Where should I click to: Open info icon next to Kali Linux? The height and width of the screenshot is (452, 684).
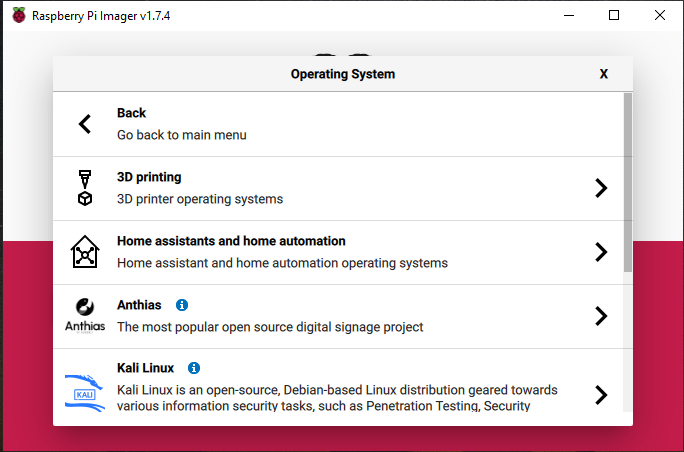[194, 368]
